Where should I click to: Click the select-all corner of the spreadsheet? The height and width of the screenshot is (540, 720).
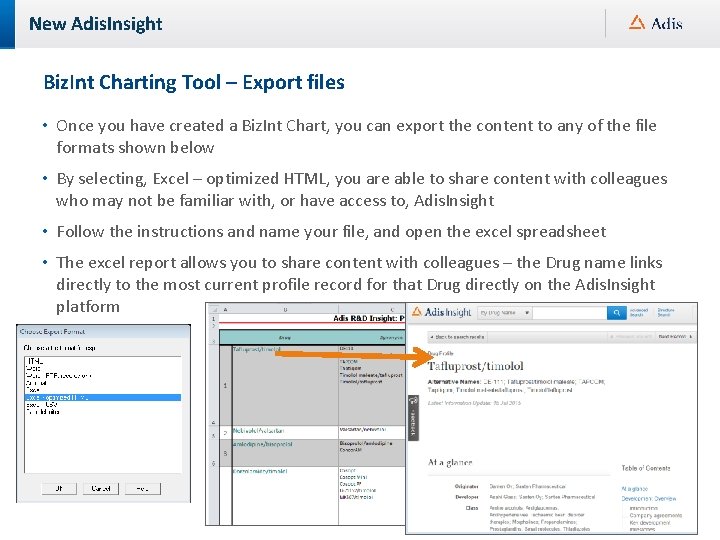[214, 309]
